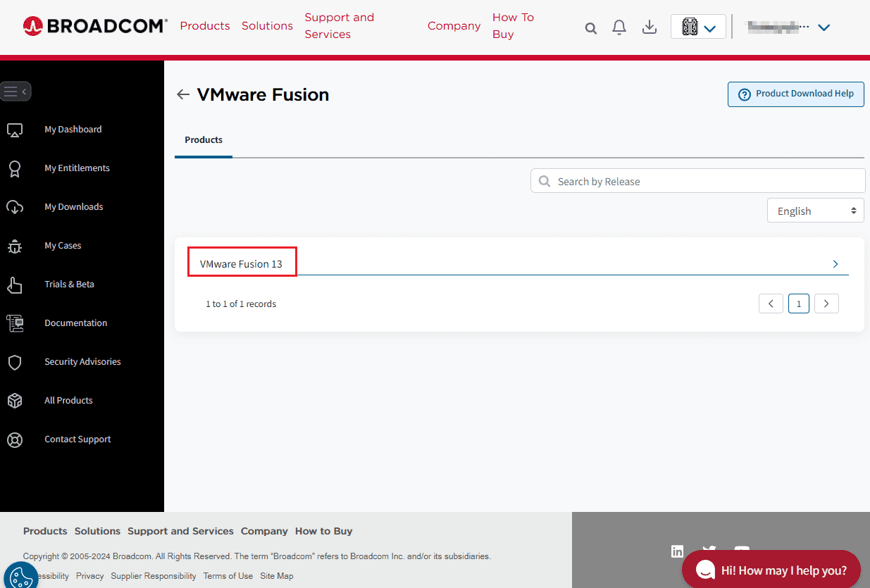The image size is (870, 588).
Task: Open the cookie settings icon
Action: coord(20,576)
